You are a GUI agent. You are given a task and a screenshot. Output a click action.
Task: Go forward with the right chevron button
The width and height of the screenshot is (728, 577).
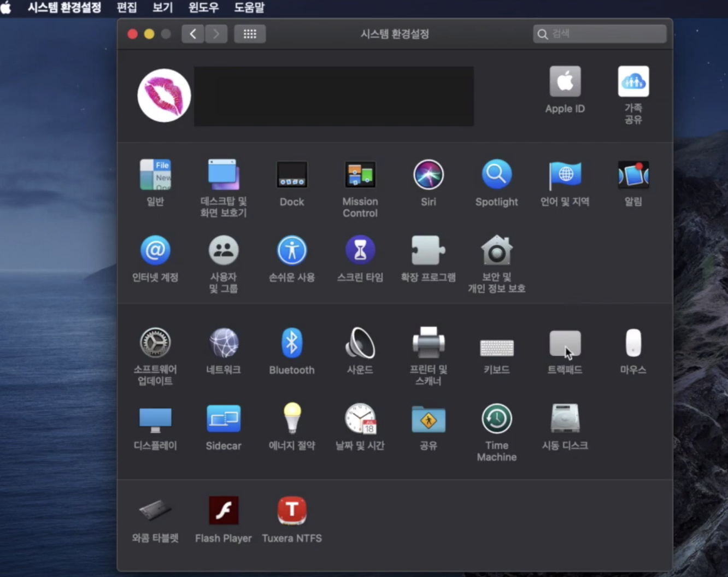click(216, 34)
